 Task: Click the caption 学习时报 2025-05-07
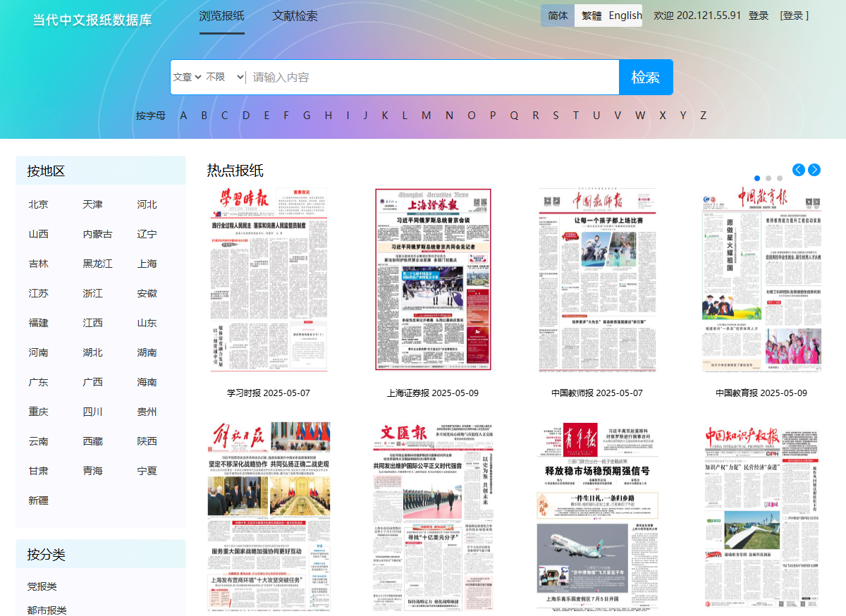point(269,393)
